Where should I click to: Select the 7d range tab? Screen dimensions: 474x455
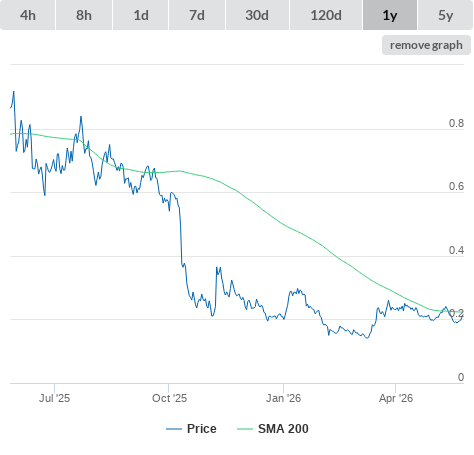197,15
